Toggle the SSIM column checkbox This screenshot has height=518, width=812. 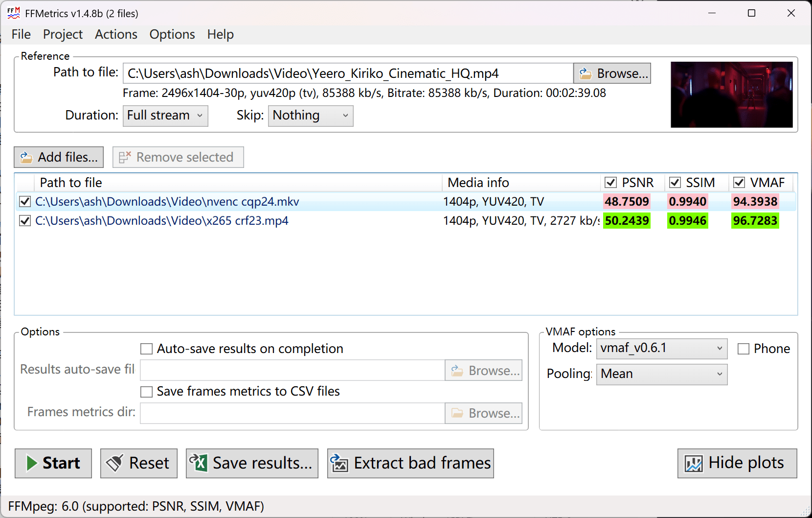point(675,183)
